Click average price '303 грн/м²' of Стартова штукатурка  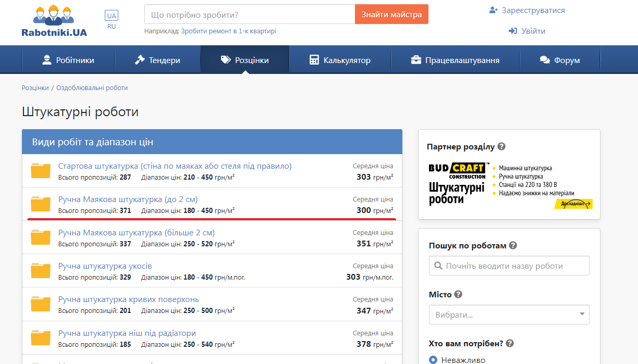click(375, 177)
